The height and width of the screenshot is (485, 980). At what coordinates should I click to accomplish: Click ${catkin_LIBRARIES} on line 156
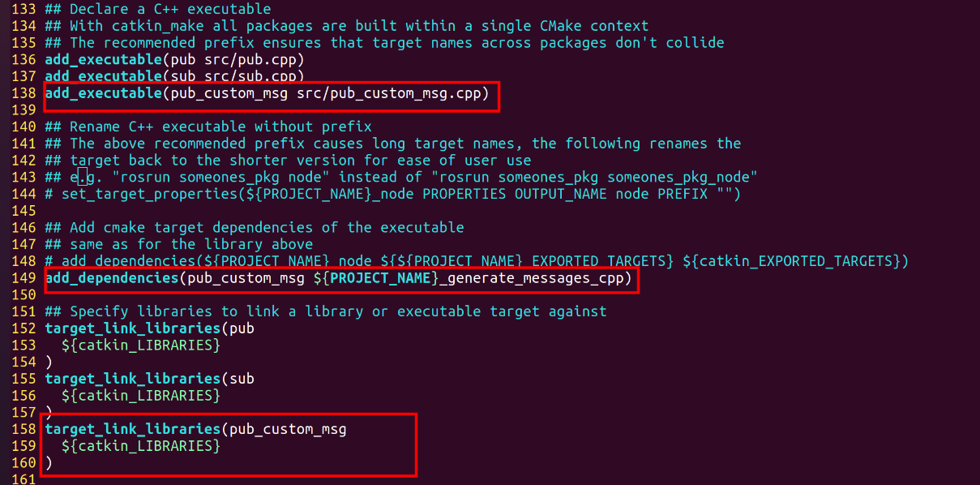pos(140,396)
